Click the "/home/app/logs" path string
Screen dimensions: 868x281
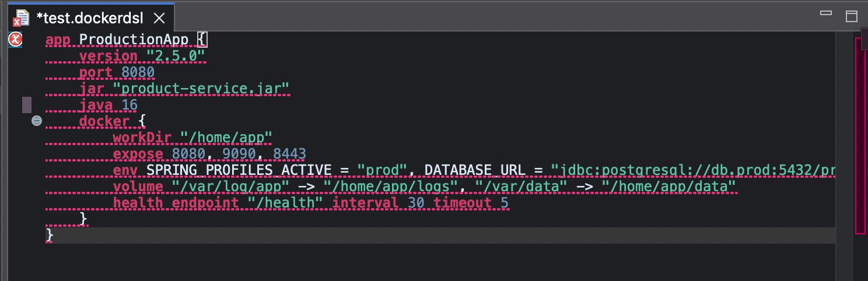tap(390, 187)
